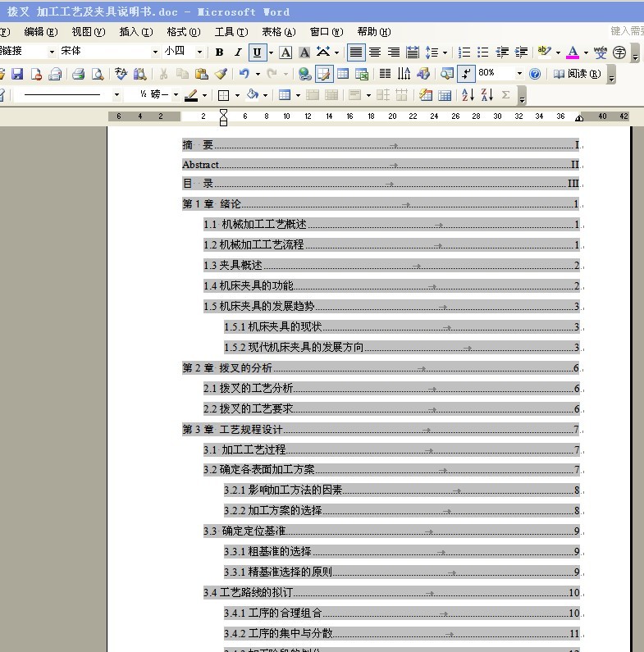
Task: Click the bulleted list icon
Action: point(483,52)
